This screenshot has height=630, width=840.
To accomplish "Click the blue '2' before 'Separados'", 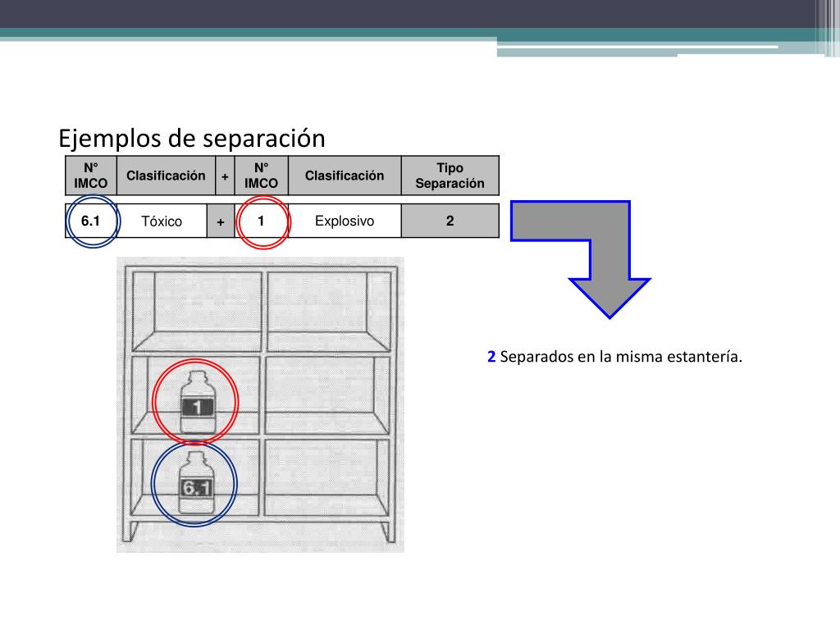I will coord(491,357).
